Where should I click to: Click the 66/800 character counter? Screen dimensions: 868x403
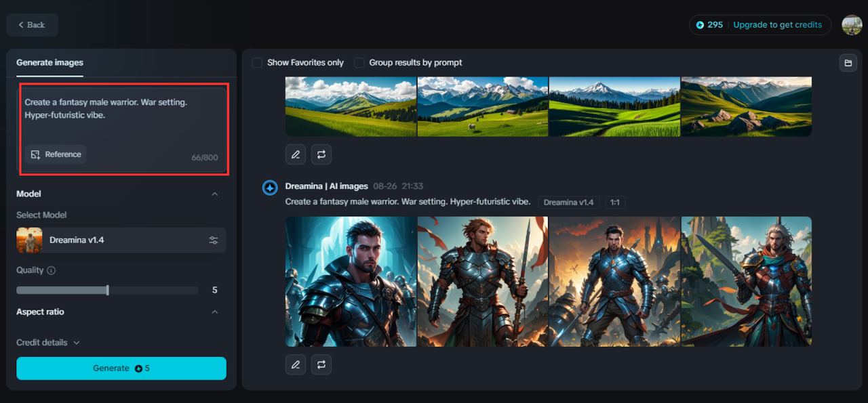point(205,158)
